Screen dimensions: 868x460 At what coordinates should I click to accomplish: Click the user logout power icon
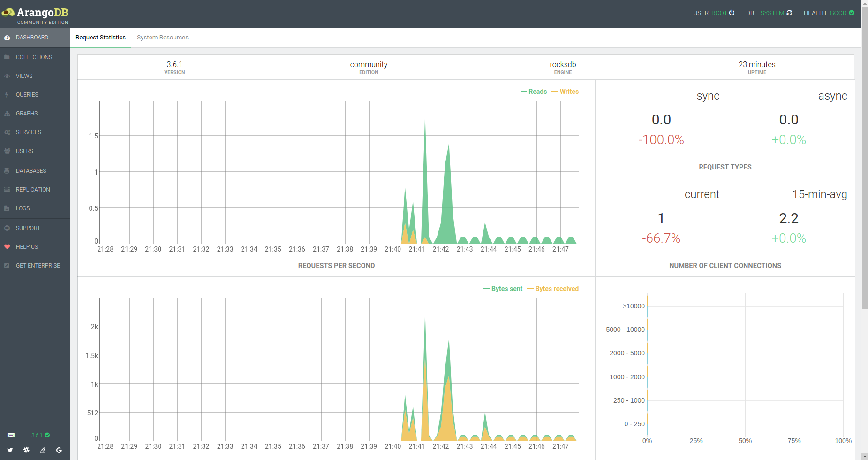(x=732, y=13)
